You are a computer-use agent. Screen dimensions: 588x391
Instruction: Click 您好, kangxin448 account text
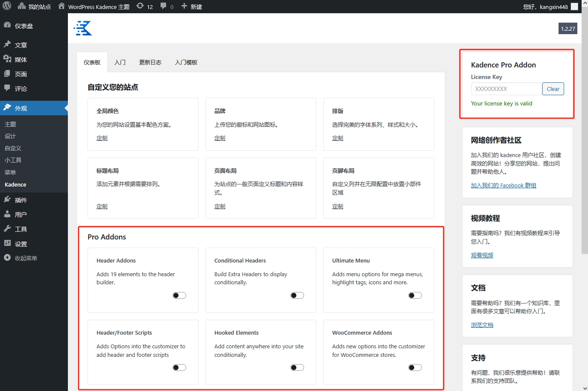(545, 7)
